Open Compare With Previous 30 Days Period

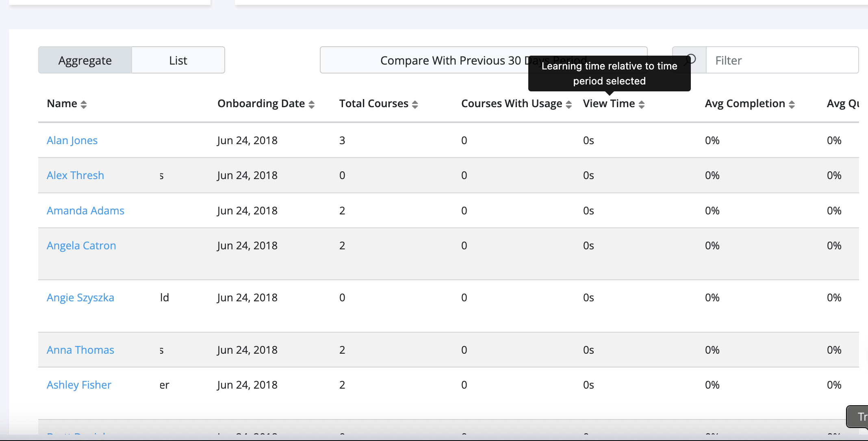coord(484,60)
